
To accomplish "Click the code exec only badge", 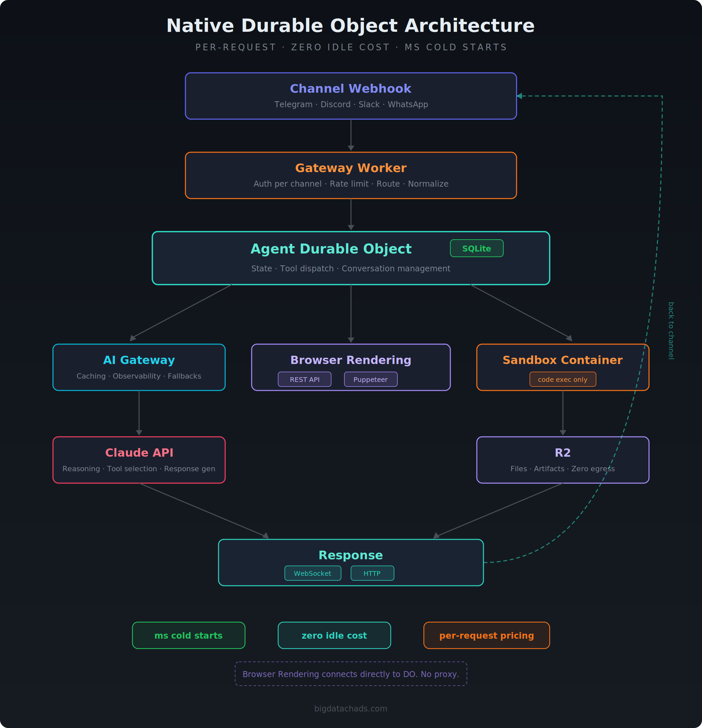I will pos(563,379).
